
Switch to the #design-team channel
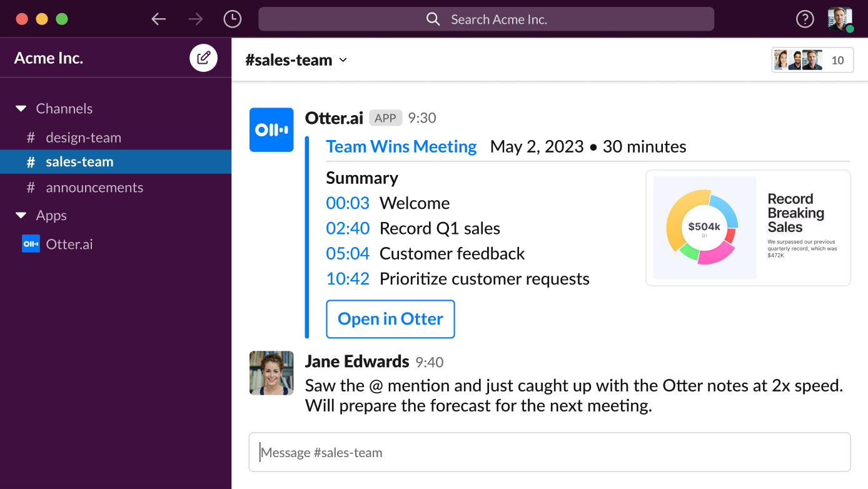point(84,137)
